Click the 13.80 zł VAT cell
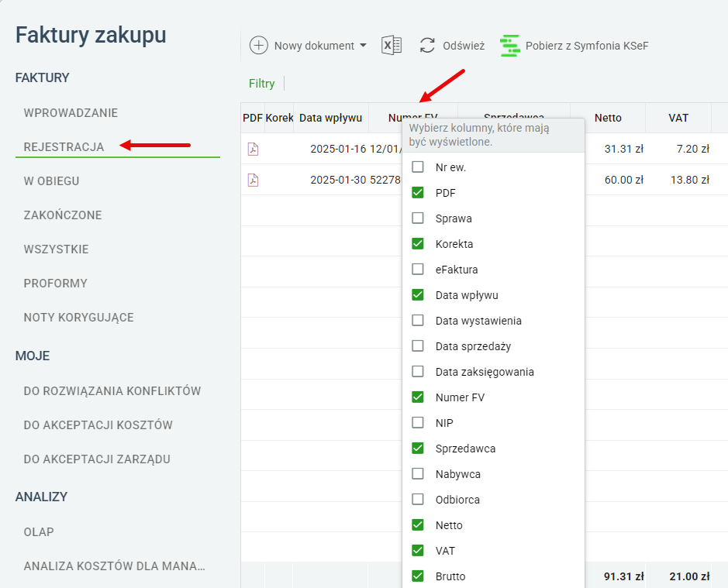The width and height of the screenshot is (728, 588). 690,180
